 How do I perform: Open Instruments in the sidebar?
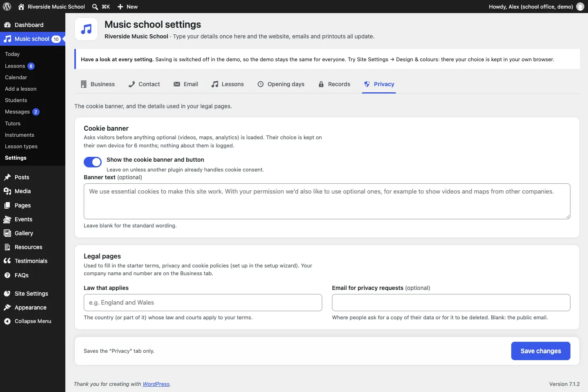33,135
